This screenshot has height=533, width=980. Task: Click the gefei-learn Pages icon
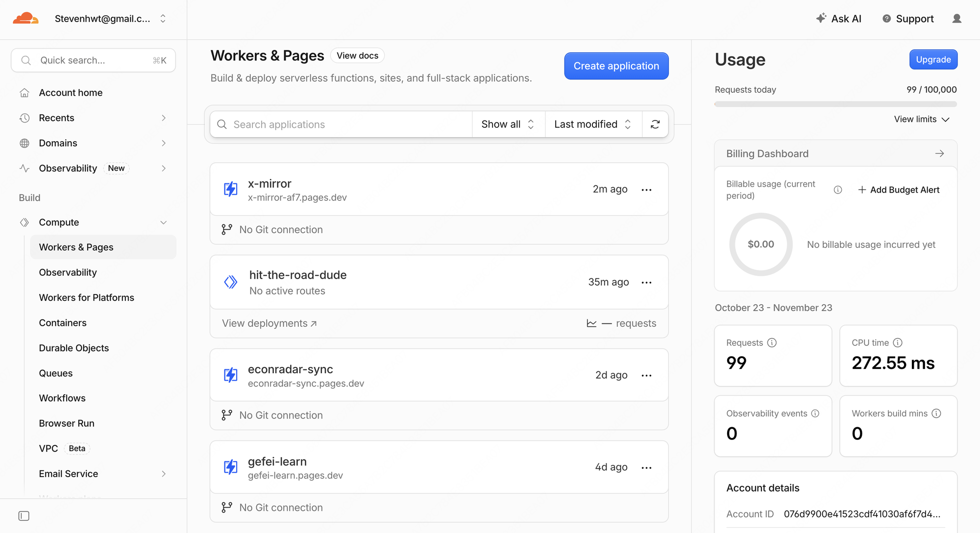click(x=230, y=467)
